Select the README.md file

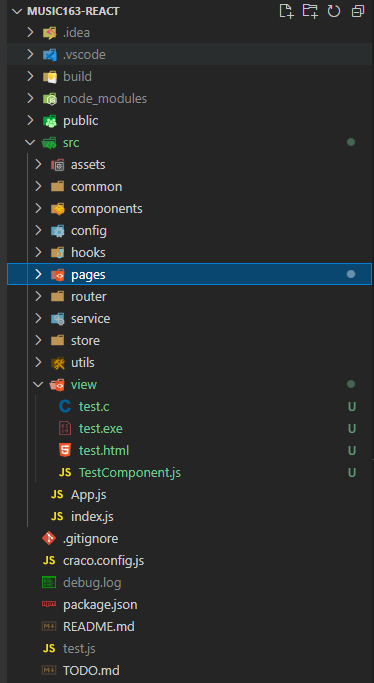(x=99, y=626)
